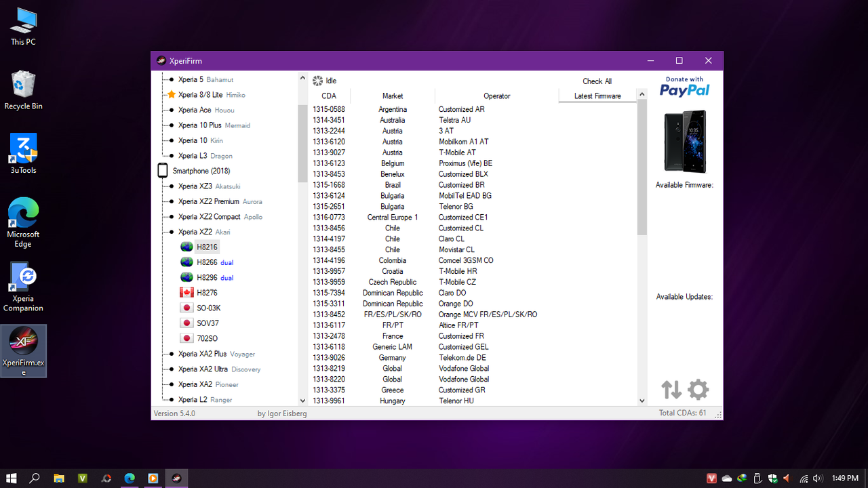The width and height of the screenshot is (868, 488).
Task: Sort list by Operator column header
Action: 497,96
